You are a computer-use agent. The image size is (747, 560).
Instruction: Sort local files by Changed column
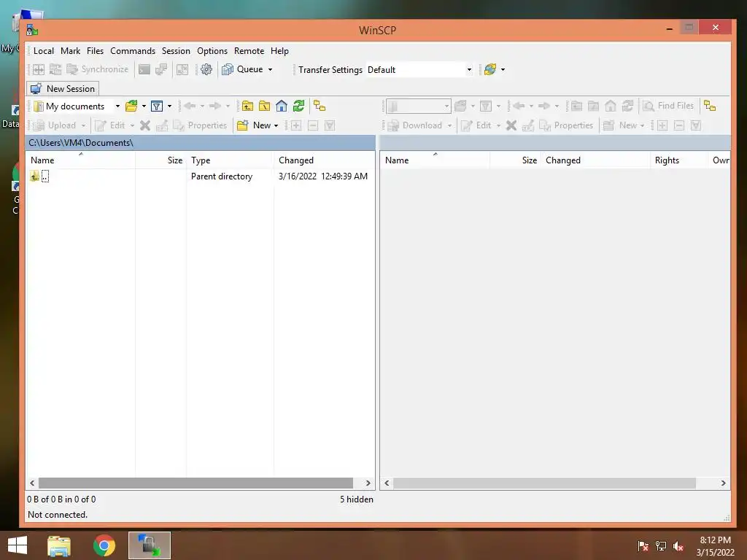click(x=325, y=160)
